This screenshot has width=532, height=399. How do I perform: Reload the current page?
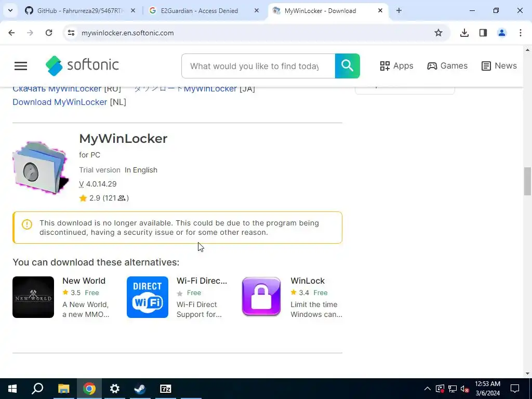(x=49, y=33)
